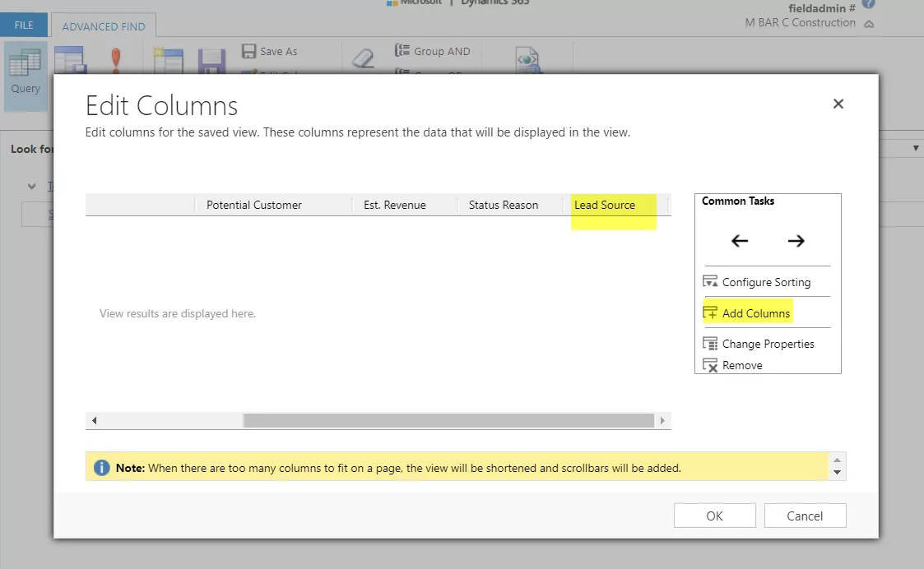This screenshot has width=924, height=569.
Task: Click Add Columns in Common Tasks
Action: point(755,313)
